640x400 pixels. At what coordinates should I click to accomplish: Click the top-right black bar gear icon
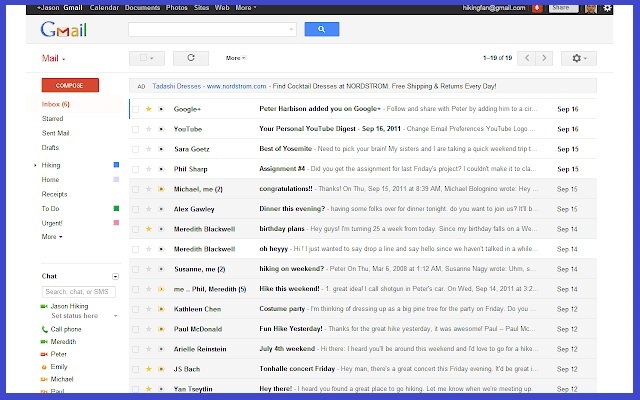(607, 8)
